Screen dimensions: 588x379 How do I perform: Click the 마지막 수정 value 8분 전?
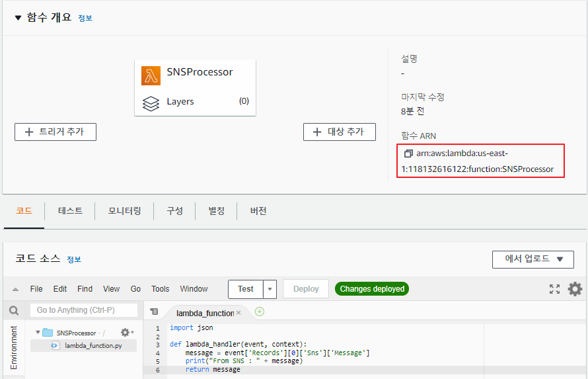pos(412,111)
